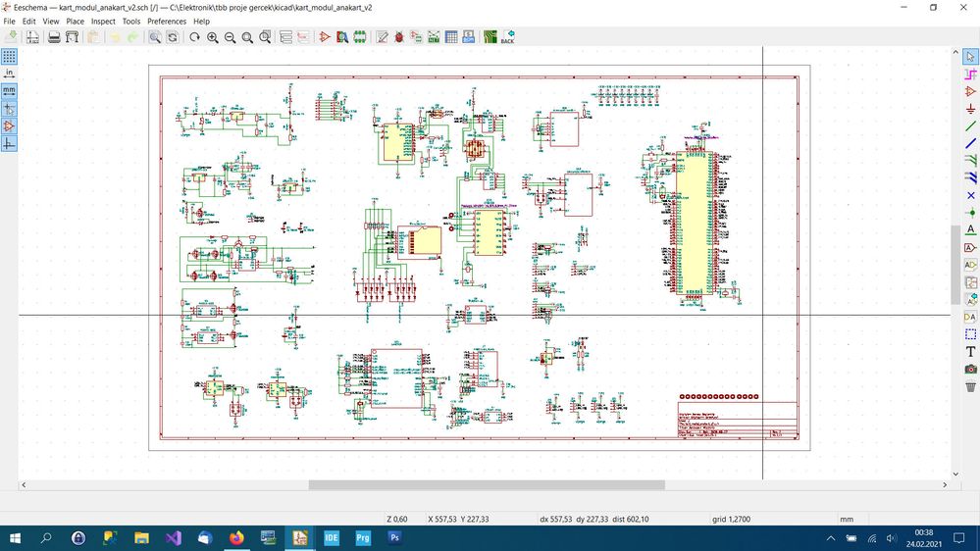Zoom to fit the schematic page
Image resolution: width=980 pixels, height=551 pixels.
coord(247,37)
